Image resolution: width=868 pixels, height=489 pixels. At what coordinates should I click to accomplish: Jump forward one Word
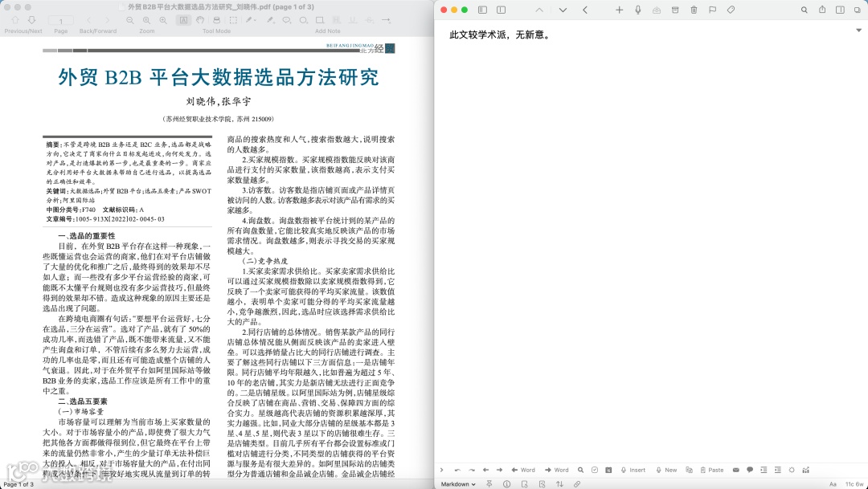point(556,471)
